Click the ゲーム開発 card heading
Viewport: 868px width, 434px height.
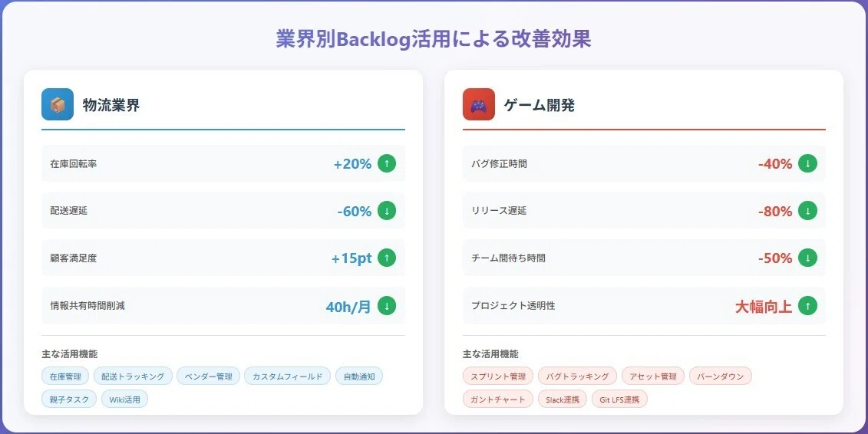(x=540, y=105)
